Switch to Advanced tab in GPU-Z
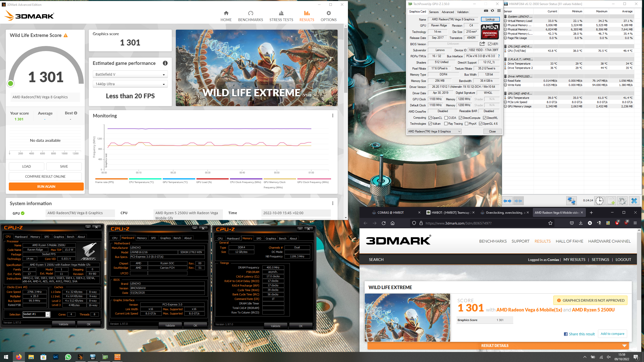The image size is (644, 362). (448, 12)
